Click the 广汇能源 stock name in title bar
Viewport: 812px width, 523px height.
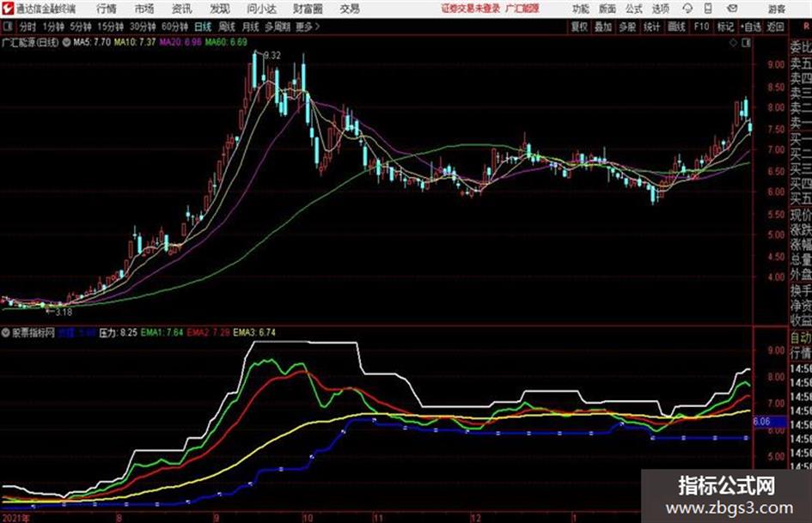[x=522, y=9]
